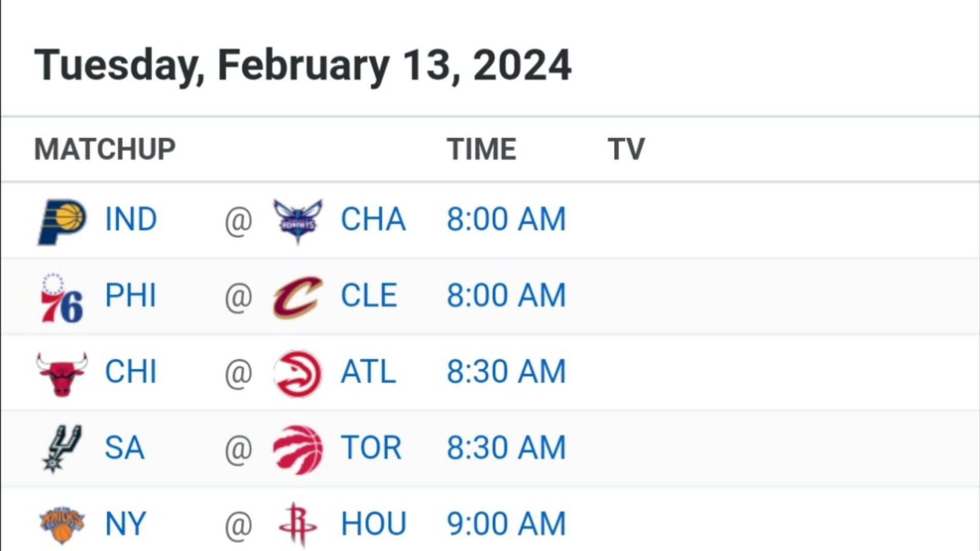Image resolution: width=980 pixels, height=551 pixels.
Task: Open the IND team link
Action: [131, 219]
